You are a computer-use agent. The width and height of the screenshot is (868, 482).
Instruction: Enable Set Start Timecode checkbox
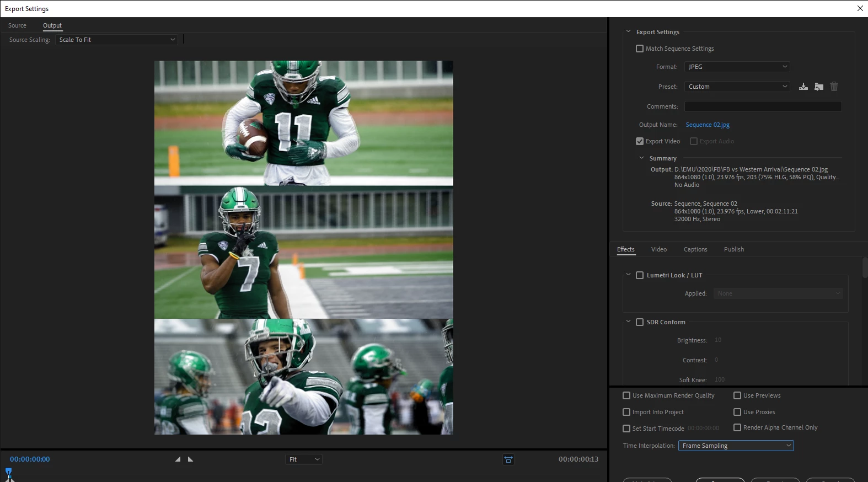click(626, 429)
